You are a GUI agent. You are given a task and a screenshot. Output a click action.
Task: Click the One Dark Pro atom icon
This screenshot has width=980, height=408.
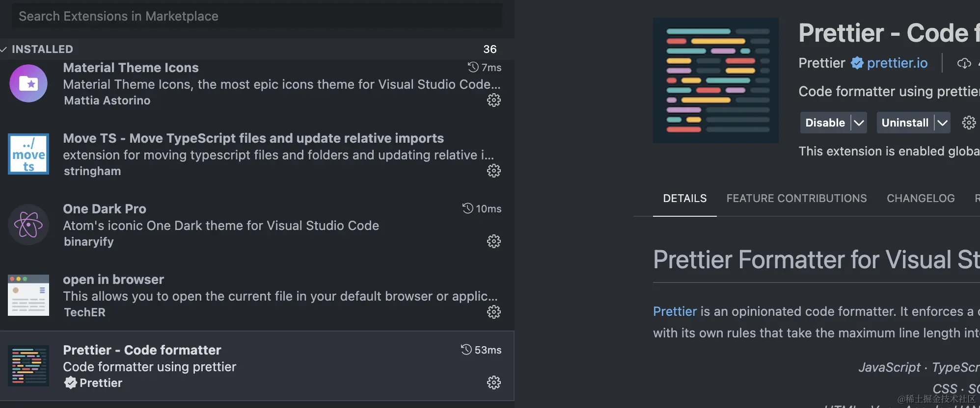pyautogui.click(x=28, y=225)
